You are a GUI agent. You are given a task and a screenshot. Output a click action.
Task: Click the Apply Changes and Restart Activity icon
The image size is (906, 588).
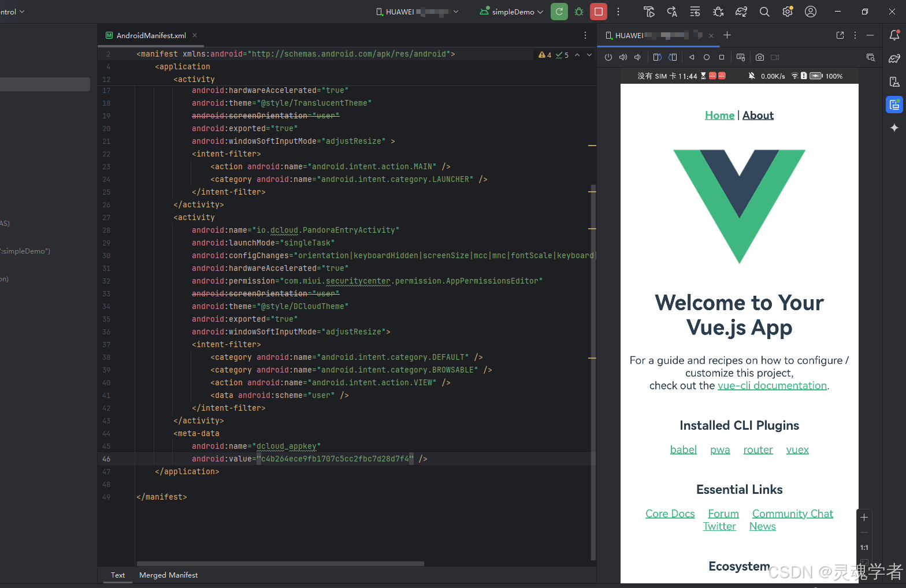(672, 12)
